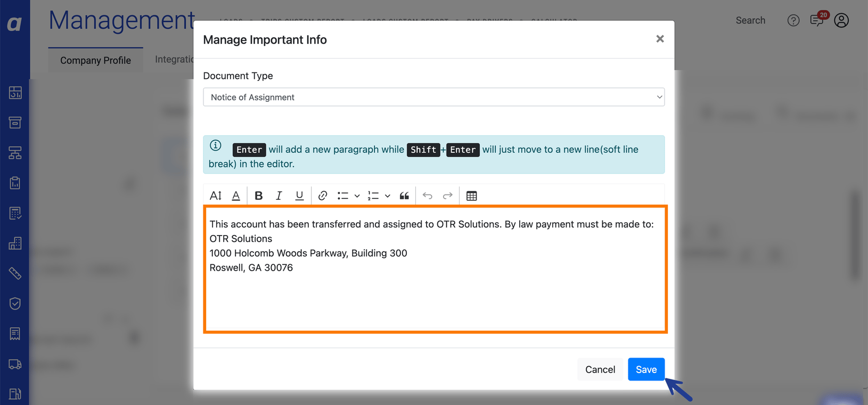Image resolution: width=868 pixels, height=405 pixels.
Task: Open the building chart icon in sidebar
Action: click(15, 244)
